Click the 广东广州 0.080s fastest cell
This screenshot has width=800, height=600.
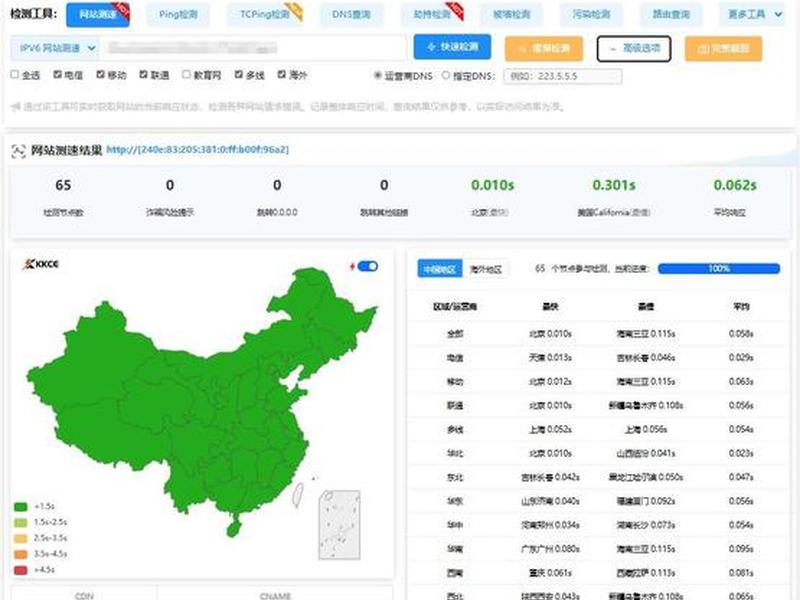pos(550,549)
